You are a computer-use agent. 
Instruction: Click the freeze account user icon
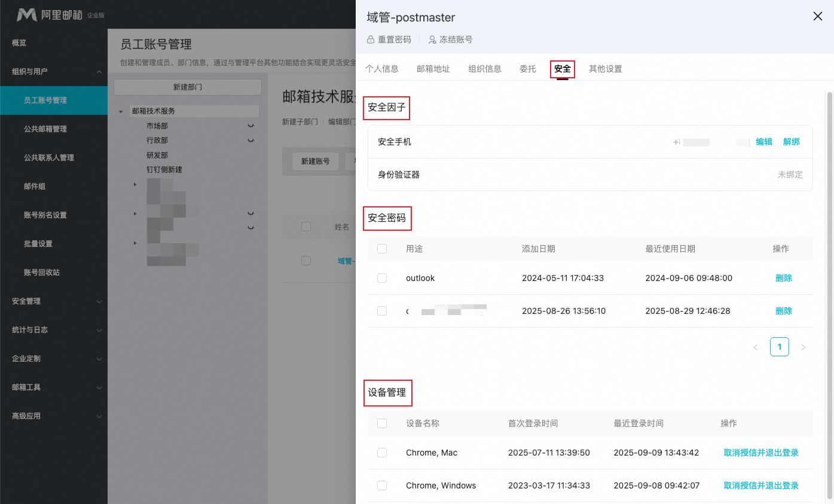point(432,39)
